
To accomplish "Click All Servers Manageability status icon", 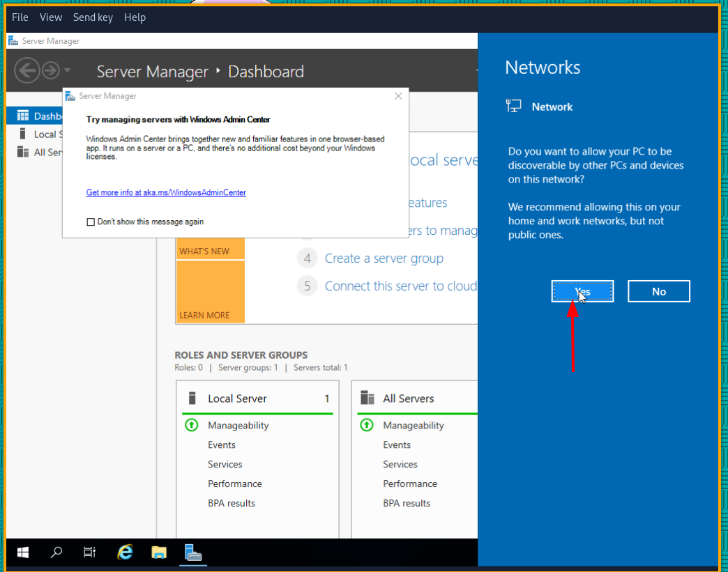I will point(367,425).
